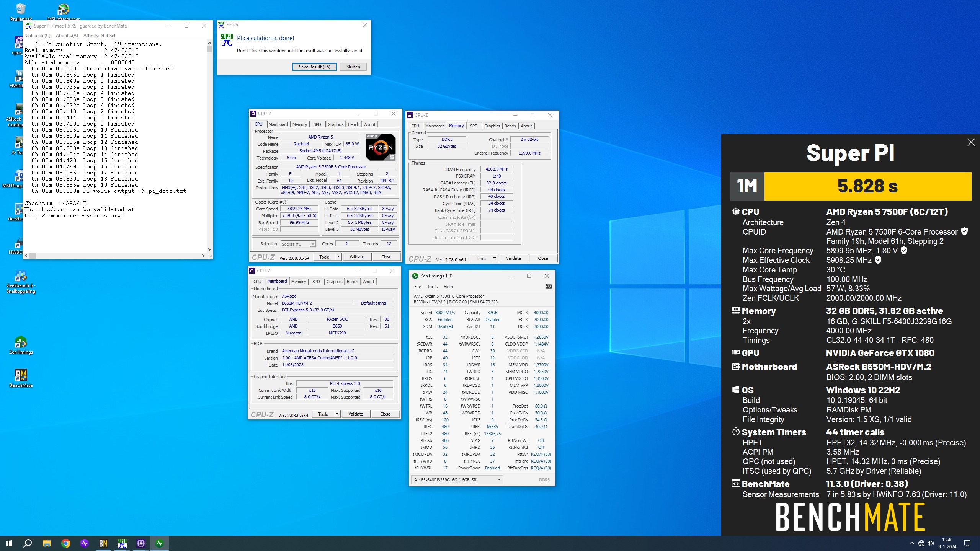Click the tRFC 480 value in ZenTimings
Viewport: 980px width, 551px height.
[x=445, y=427]
